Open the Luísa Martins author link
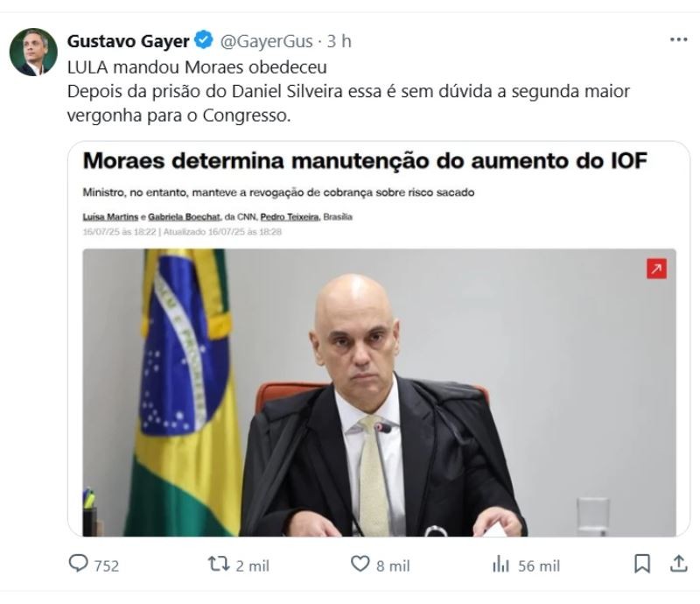The width and height of the screenshot is (700, 604). (x=110, y=217)
